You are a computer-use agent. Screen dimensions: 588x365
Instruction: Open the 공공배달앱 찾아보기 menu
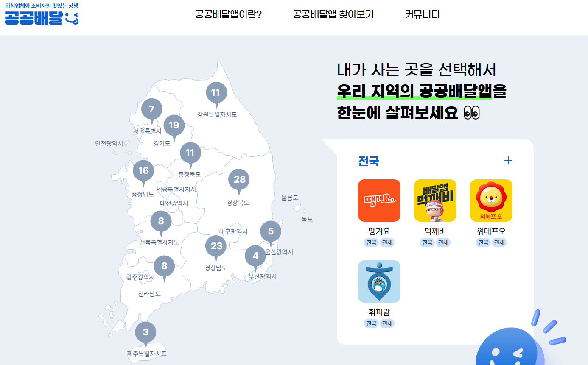pyautogui.click(x=333, y=14)
